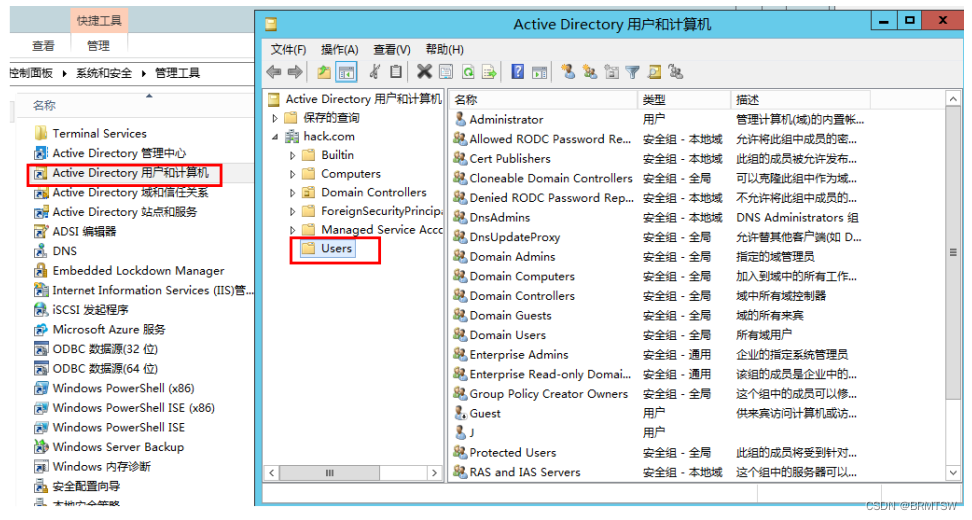
Task: Toggle the show/hide console tree icon
Action: [347, 72]
